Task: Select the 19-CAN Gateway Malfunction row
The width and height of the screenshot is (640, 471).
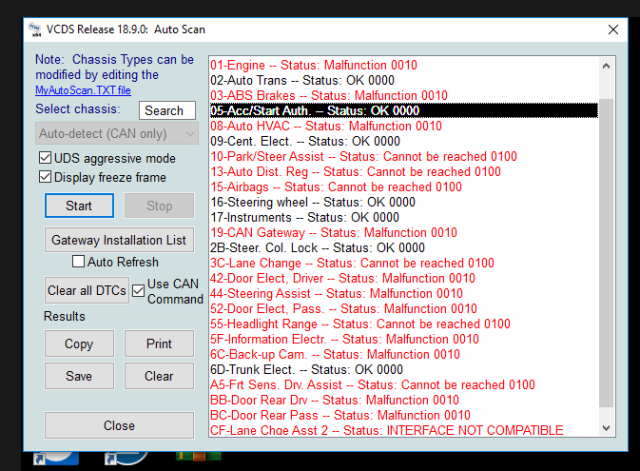Action: (x=404, y=233)
